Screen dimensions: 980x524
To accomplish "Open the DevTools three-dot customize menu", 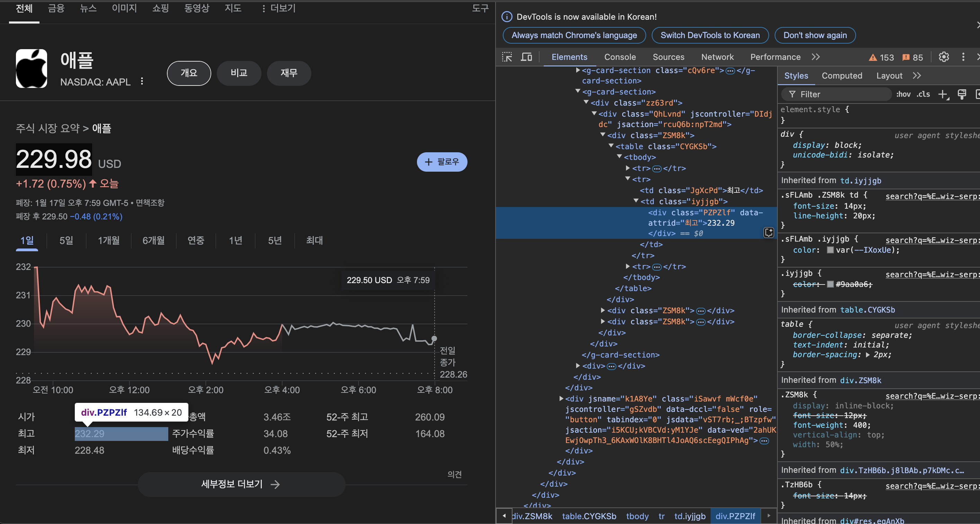I will pos(963,57).
